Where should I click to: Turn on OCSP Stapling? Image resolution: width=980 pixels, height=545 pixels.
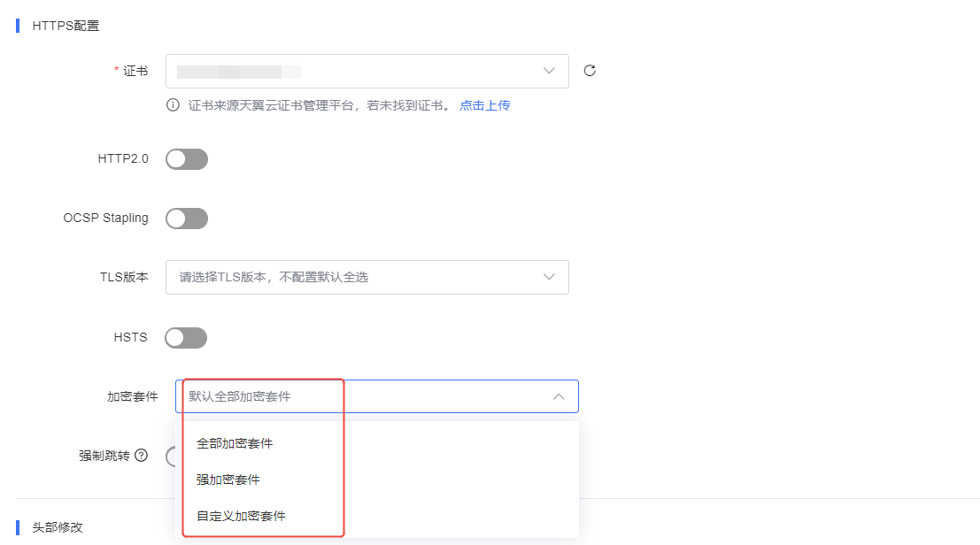click(x=186, y=219)
